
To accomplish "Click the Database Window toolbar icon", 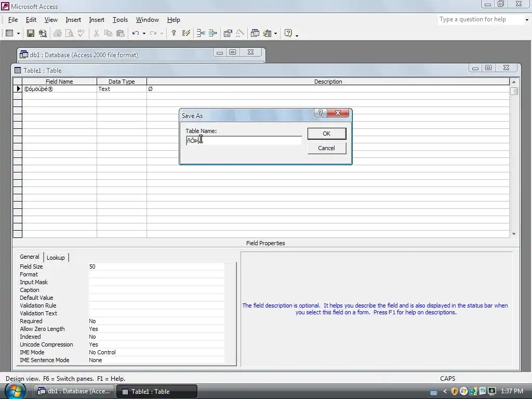I will click(x=255, y=33).
